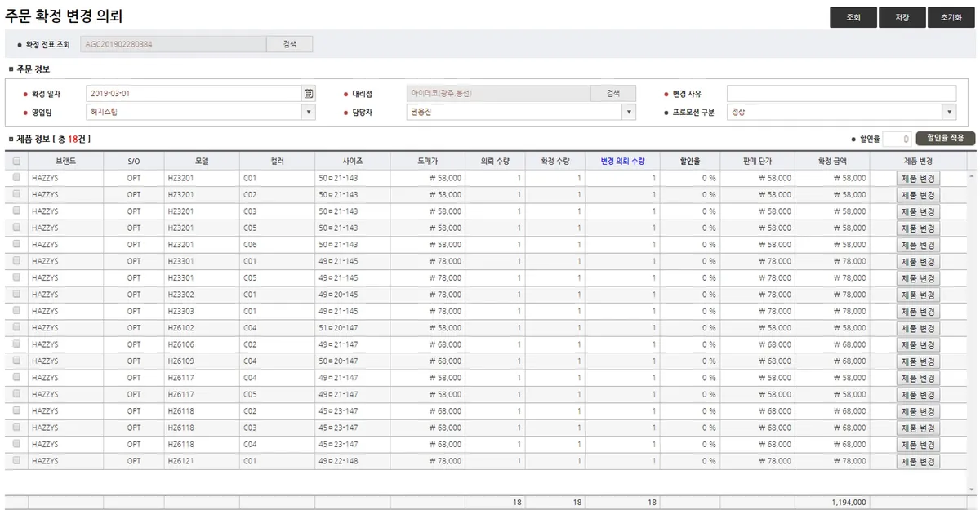Open the calendar picker for 확정 일자
The height and width of the screenshot is (510, 980).
tap(309, 93)
